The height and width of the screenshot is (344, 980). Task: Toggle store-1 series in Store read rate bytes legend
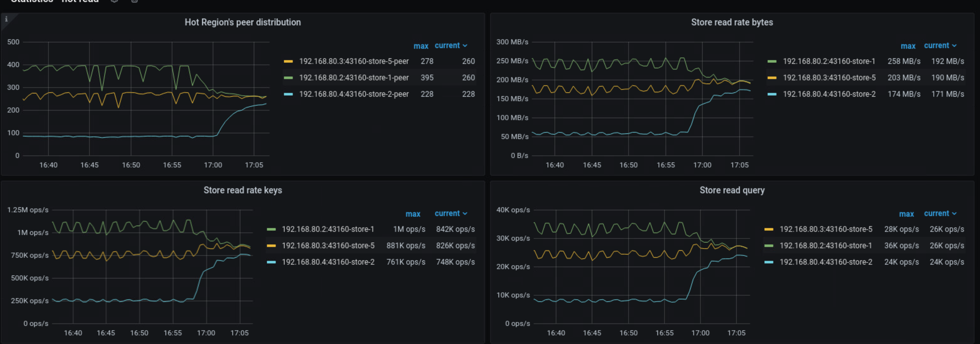pos(829,61)
